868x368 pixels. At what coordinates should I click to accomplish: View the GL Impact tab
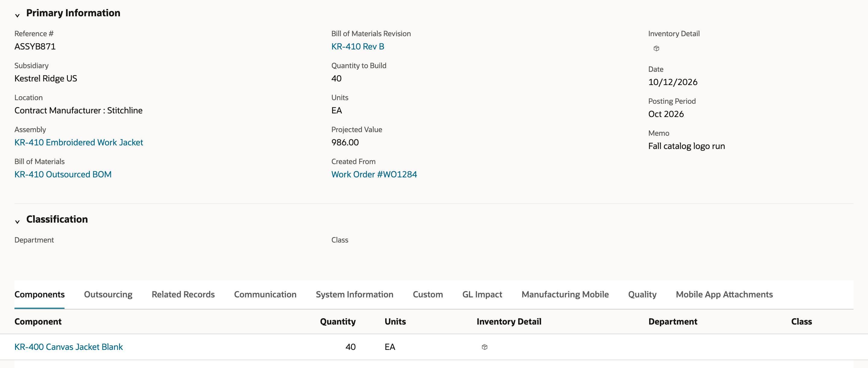click(482, 294)
